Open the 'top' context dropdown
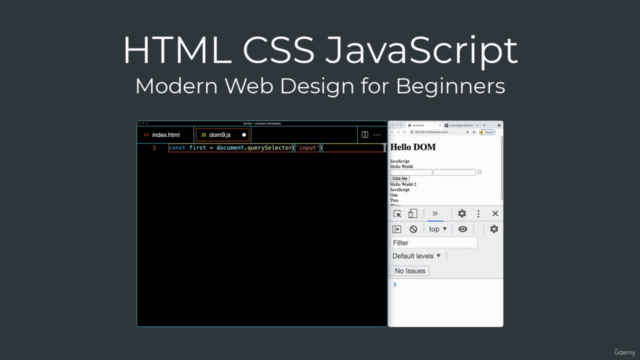Viewport: 640px width, 360px height. (438, 229)
